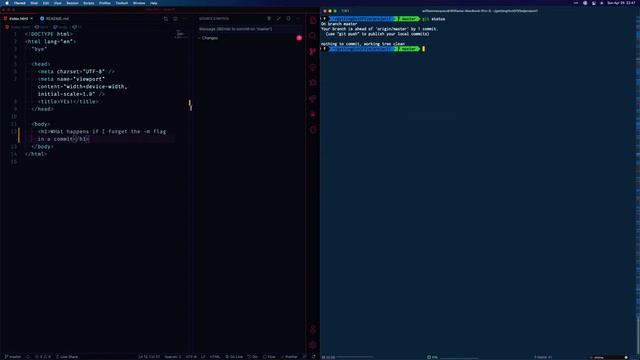Click the Control Center icon in menu bar
This screenshot has width=640, height=360.
point(593,3)
